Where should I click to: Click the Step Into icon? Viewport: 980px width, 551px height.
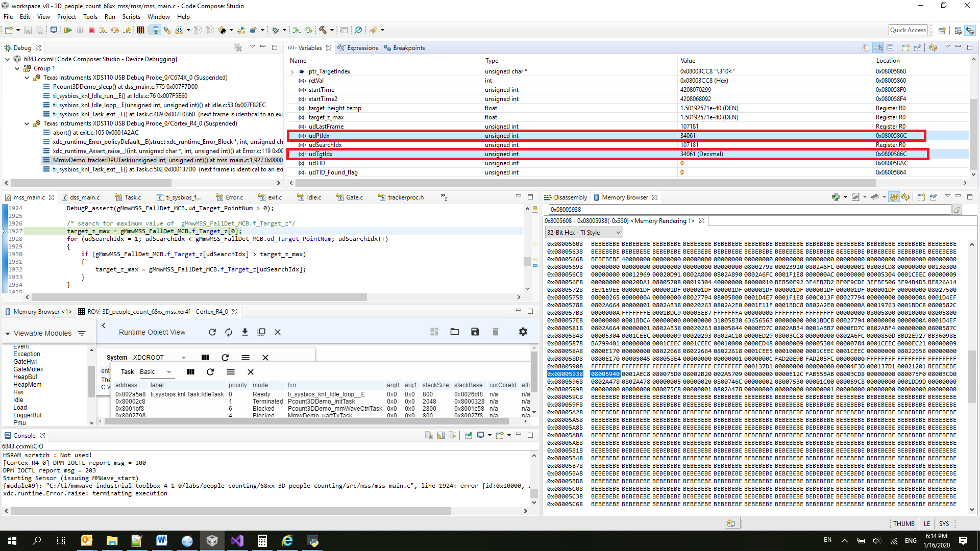coord(103,31)
